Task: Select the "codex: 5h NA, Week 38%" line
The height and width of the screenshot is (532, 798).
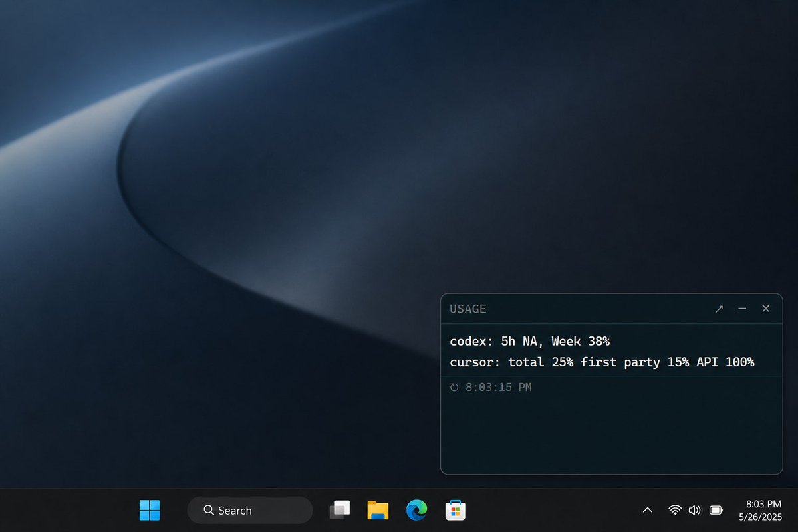Action: point(529,341)
